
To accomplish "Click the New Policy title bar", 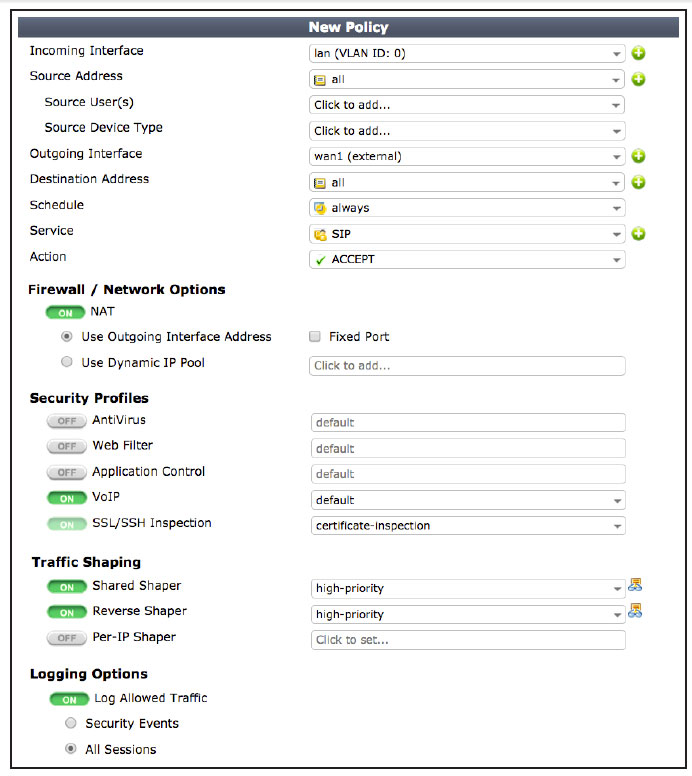I will tap(348, 27).
